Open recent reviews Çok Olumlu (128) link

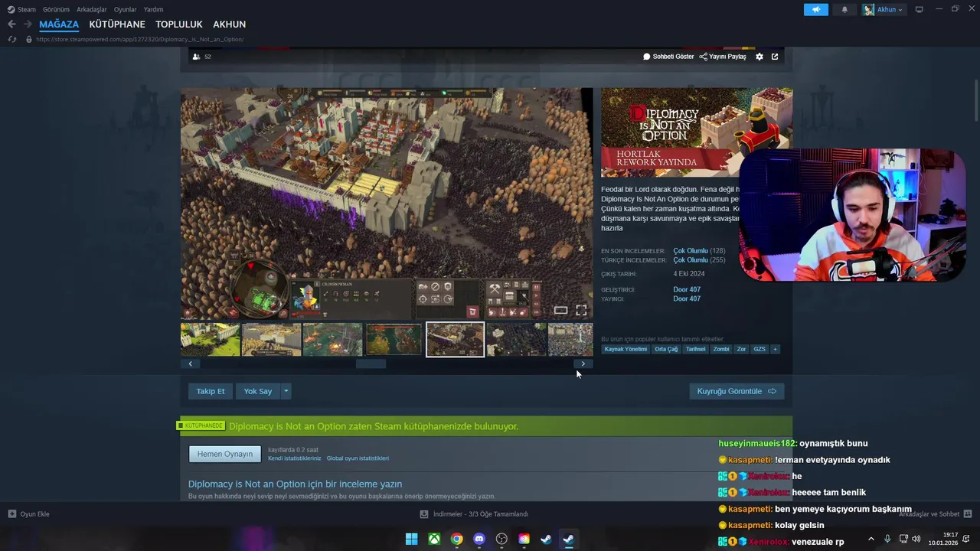[x=699, y=251]
